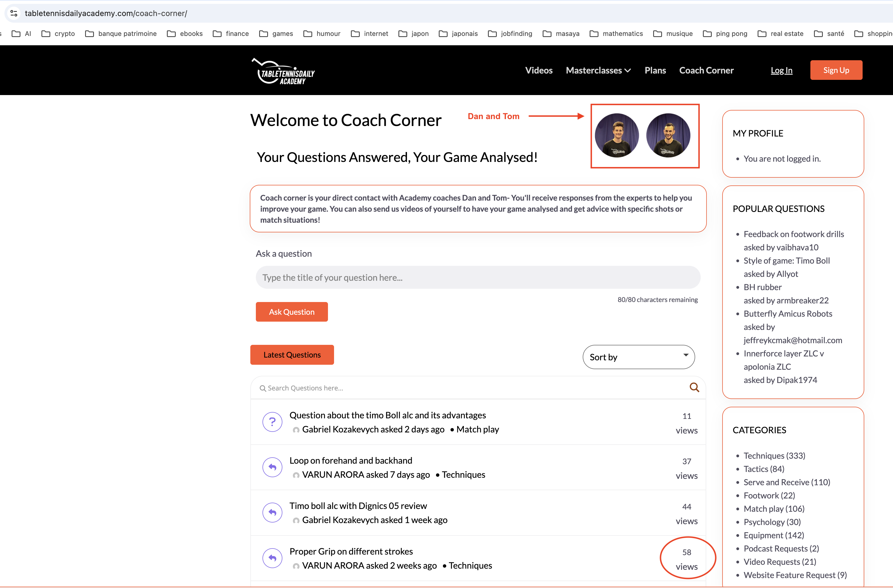The height and width of the screenshot is (588, 893).
Task: Open 'Proper Grip on different strokes' question
Action: point(351,551)
